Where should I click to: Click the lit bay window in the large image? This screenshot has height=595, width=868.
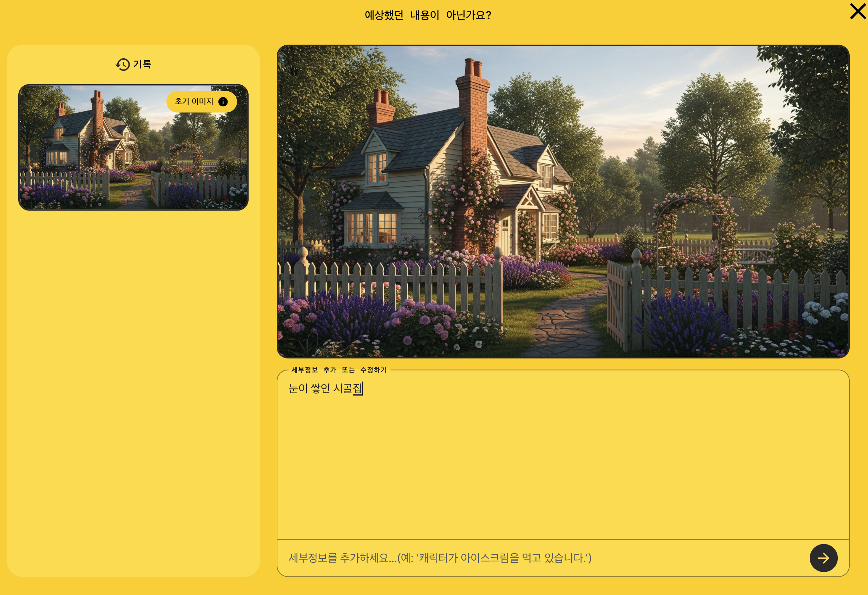pos(372,228)
